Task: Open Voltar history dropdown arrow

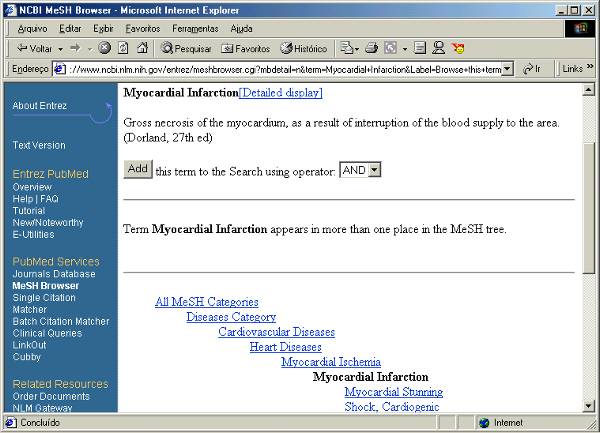Action: click(60, 49)
